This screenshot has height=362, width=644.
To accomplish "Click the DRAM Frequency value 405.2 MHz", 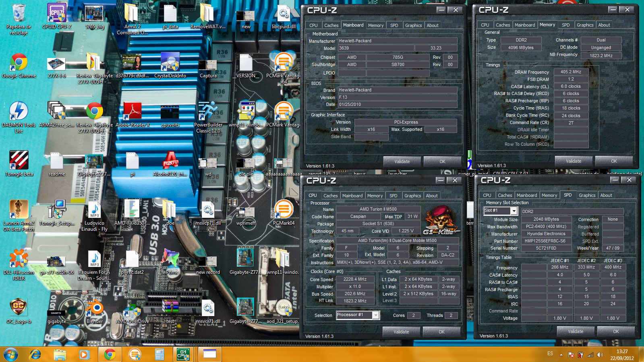I will tap(571, 72).
